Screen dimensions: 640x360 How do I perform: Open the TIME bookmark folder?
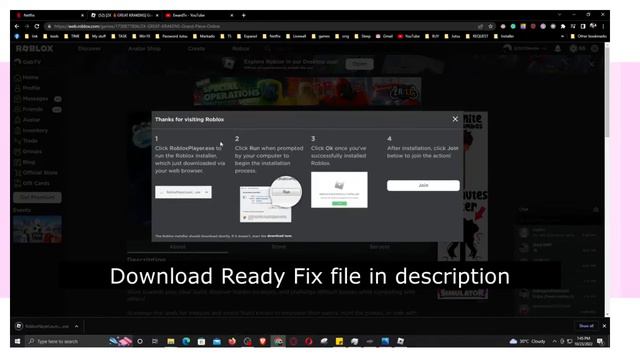(72, 36)
